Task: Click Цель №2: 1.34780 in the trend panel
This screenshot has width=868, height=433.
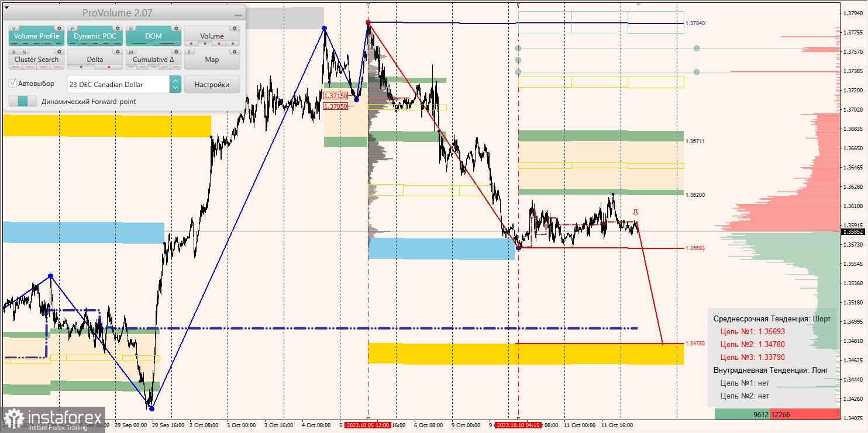Action: coord(752,345)
